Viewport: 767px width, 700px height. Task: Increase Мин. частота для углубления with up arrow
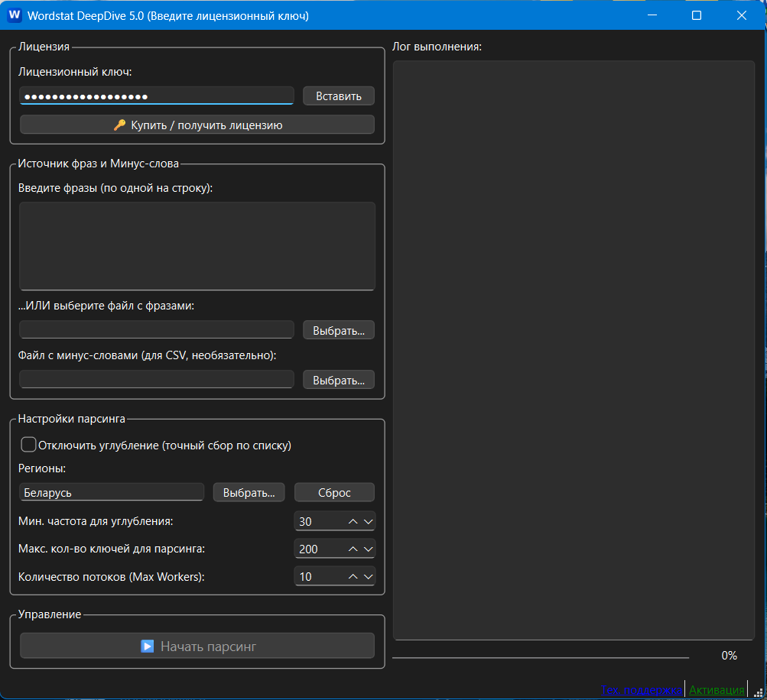click(353, 522)
